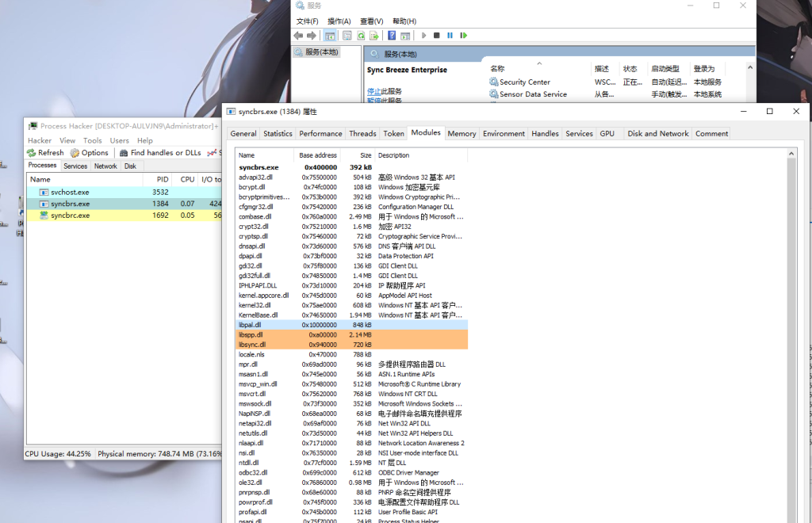Open Options via the gear icon

pyautogui.click(x=75, y=153)
